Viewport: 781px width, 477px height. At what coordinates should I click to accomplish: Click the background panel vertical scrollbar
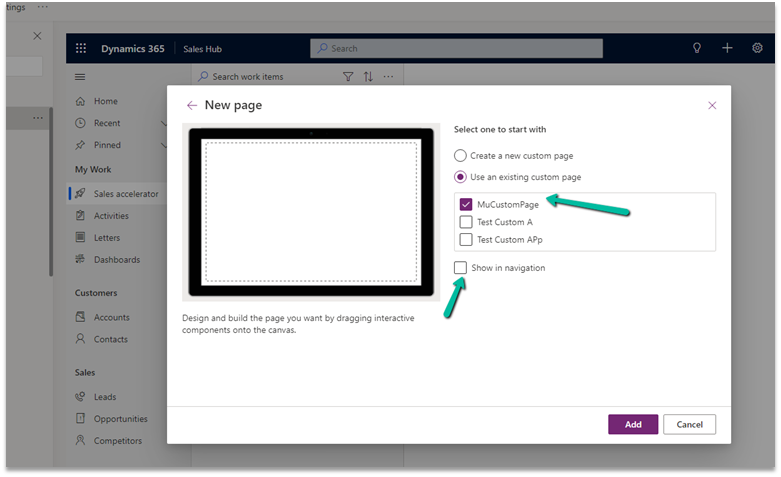pyautogui.click(x=50, y=192)
